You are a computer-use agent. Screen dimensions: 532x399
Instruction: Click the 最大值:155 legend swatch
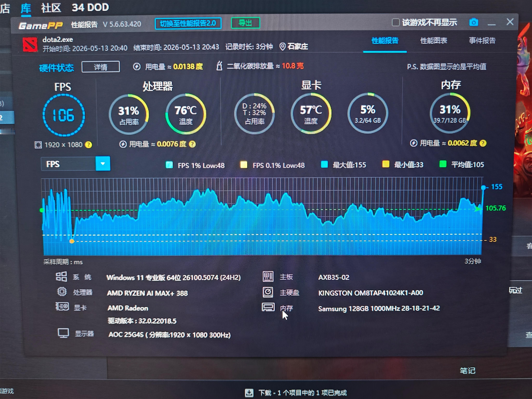324,165
